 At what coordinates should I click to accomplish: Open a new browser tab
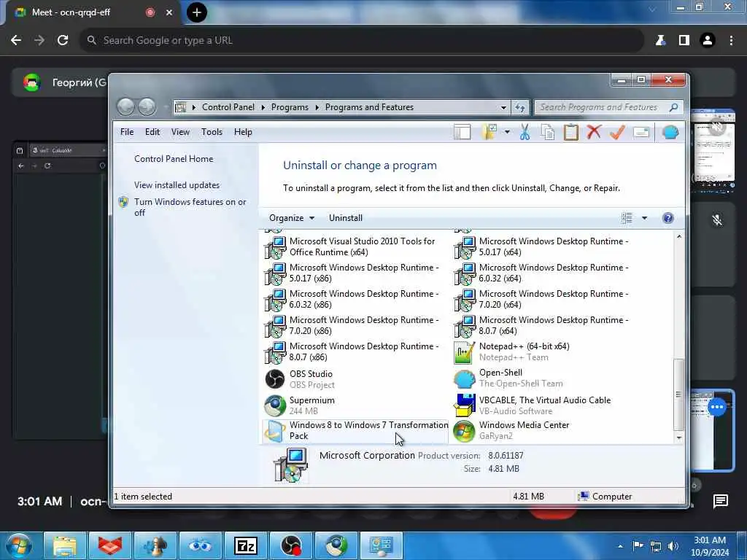(197, 12)
